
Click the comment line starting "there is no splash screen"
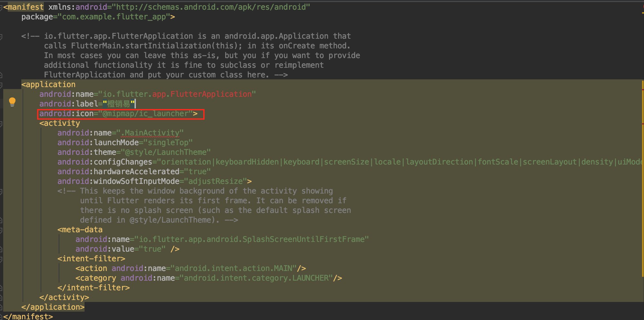click(x=216, y=210)
